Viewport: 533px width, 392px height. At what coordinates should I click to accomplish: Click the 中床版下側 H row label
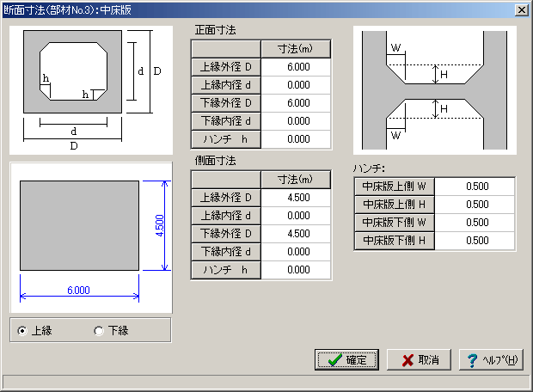(x=395, y=241)
